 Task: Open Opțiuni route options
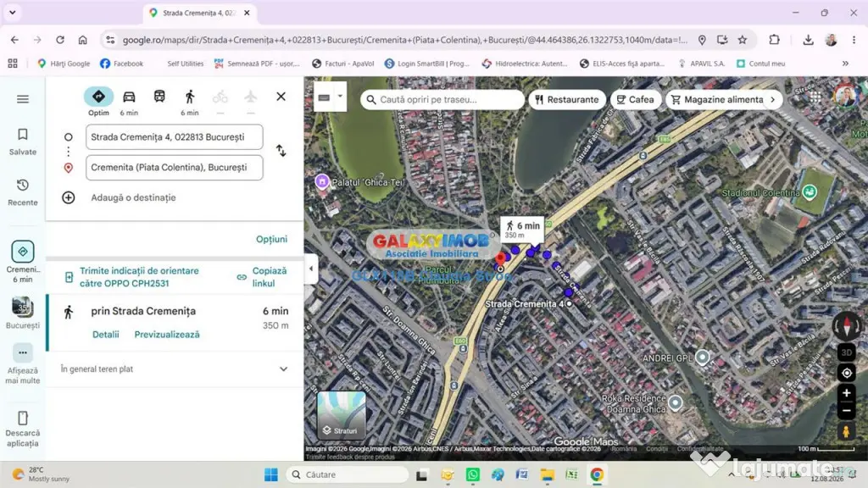[271, 239]
